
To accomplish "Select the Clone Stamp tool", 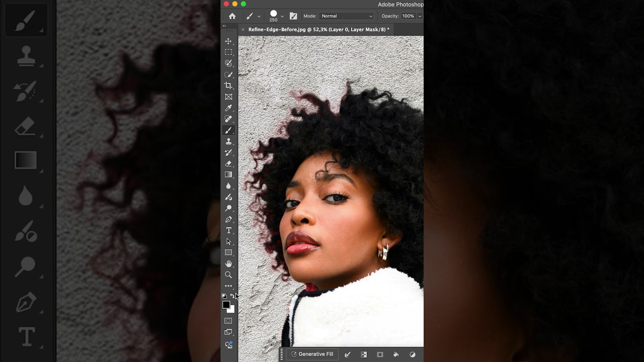I will coord(228,141).
